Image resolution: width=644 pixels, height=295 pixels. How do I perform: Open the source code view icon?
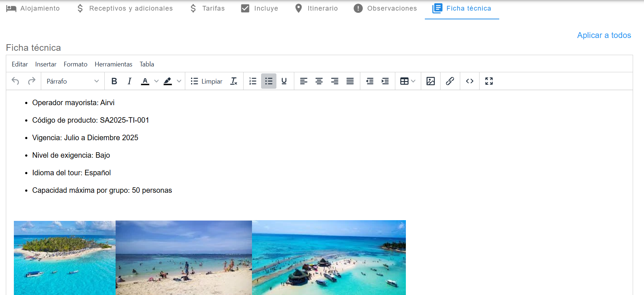click(469, 81)
